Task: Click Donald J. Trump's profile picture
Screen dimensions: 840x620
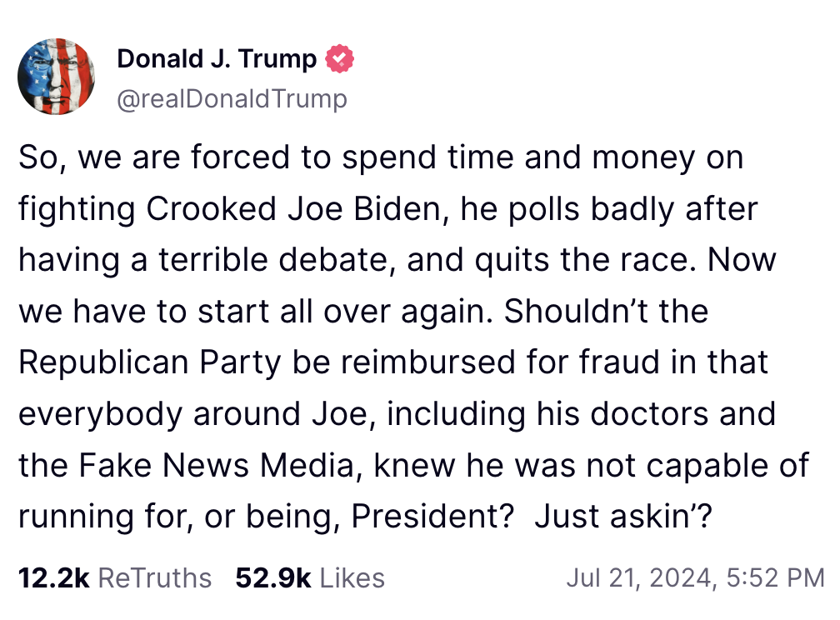Action: pos(56,76)
